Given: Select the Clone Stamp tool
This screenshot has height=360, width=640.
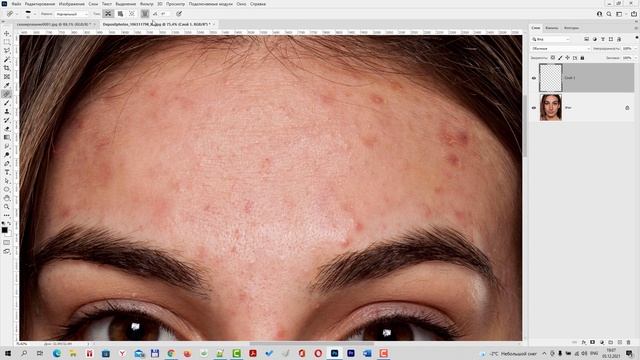Looking at the screenshot, I should click(x=7, y=111).
